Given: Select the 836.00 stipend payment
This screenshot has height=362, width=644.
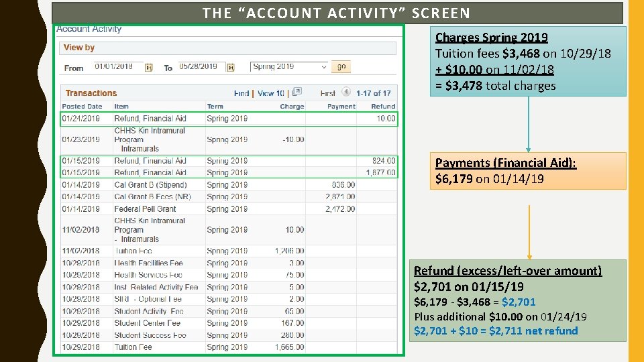Looking at the screenshot, I should point(343,185).
